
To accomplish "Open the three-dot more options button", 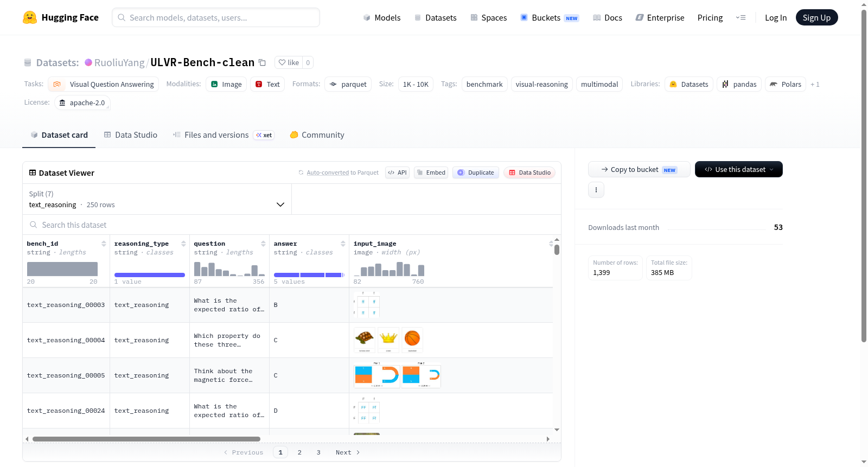I will click(x=596, y=190).
